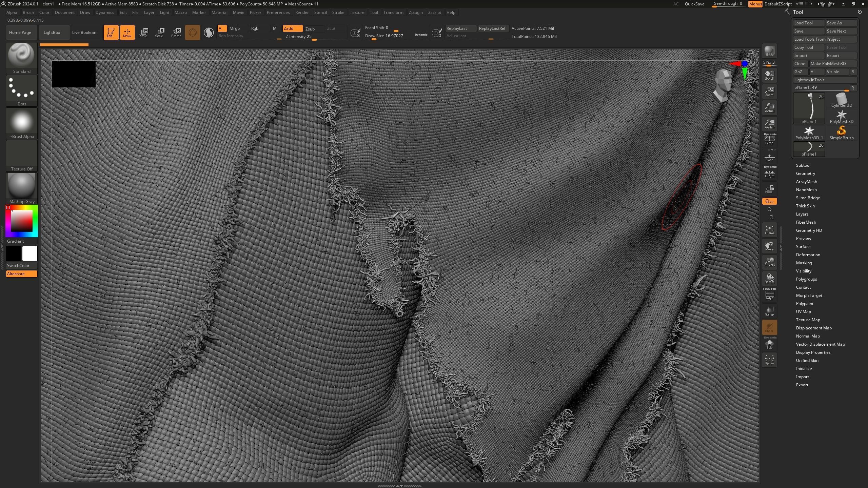
Task: Click the Zoom3D navigation icon
Action: click(x=769, y=262)
